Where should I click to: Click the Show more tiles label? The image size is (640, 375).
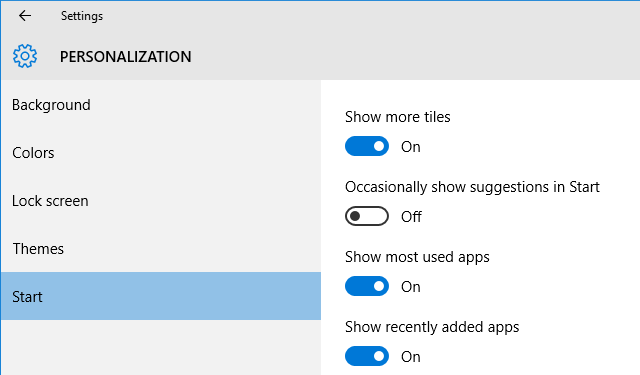coord(398,117)
